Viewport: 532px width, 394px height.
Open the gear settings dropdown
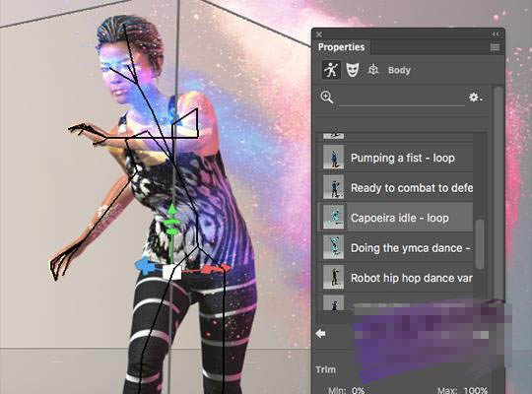[x=475, y=98]
